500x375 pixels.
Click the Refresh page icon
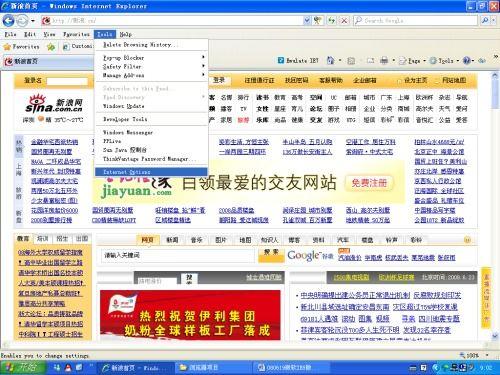[331, 21]
